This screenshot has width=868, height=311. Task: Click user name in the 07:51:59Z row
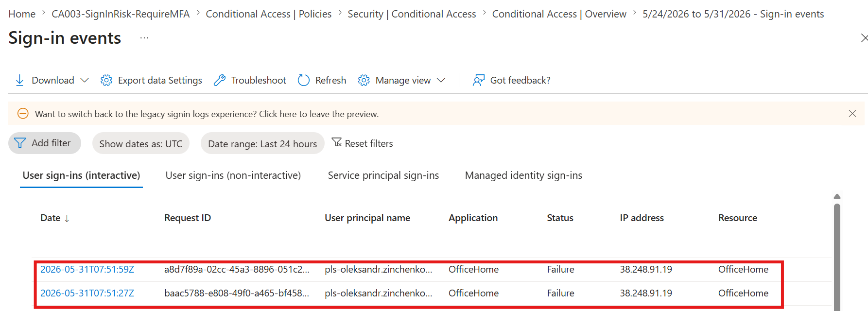pyautogui.click(x=379, y=269)
